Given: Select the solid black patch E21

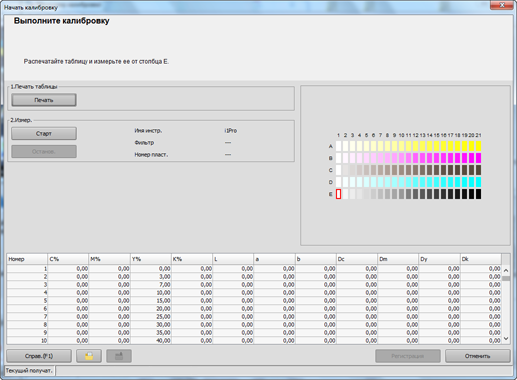Looking at the screenshot, I should pyautogui.click(x=478, y=194).
